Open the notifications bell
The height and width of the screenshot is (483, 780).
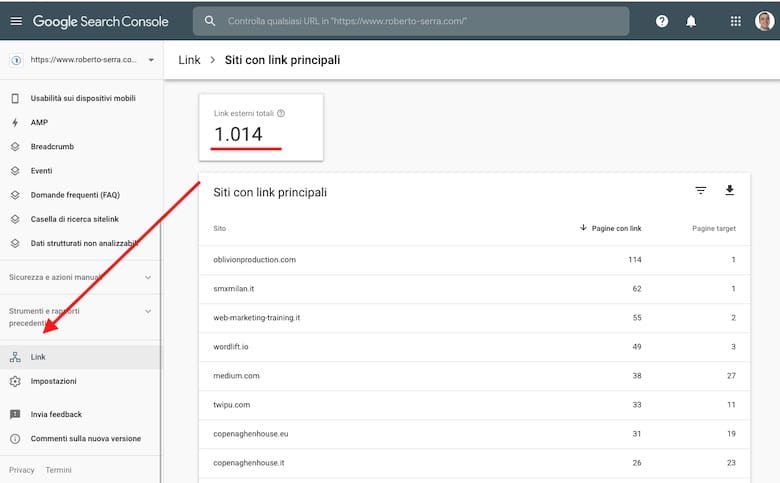tap(691, 21)
